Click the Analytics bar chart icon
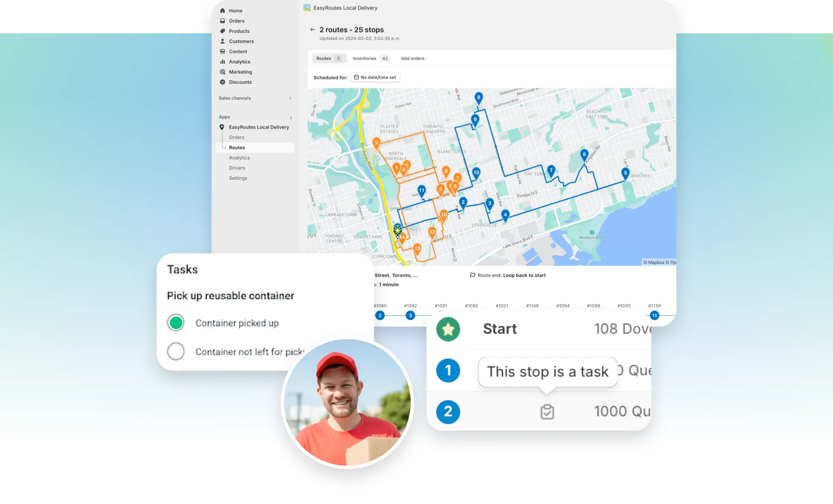 tap(222, 62)
